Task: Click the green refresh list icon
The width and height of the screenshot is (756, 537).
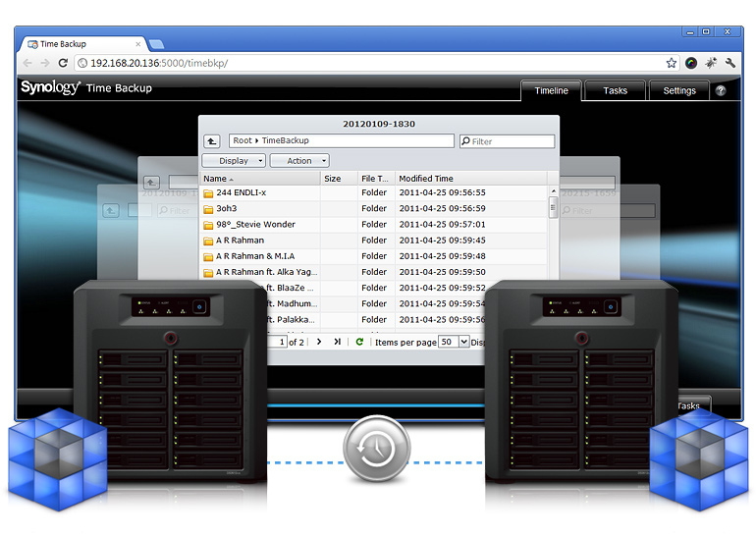Action: [x=359, y=342]
